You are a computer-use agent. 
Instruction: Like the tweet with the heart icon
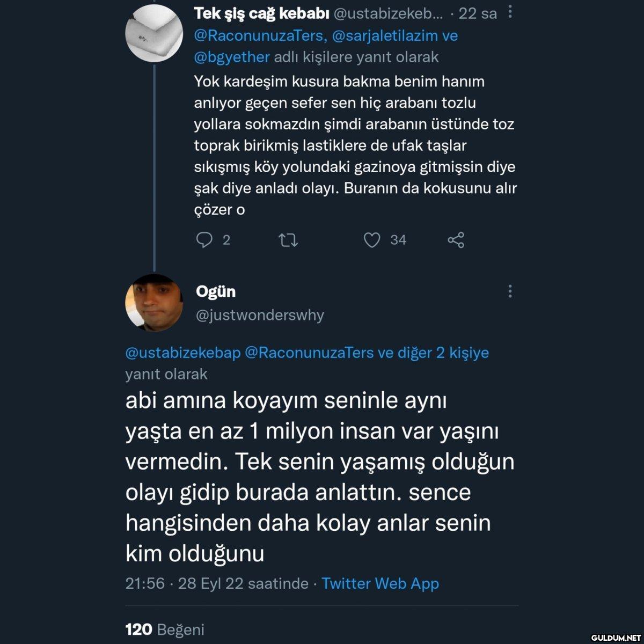(372, 240)
